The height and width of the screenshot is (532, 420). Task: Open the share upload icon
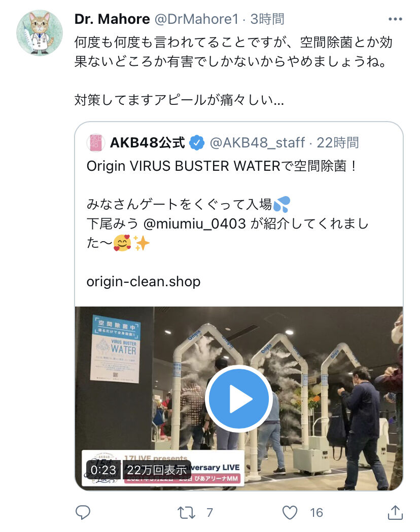[395, 512]
